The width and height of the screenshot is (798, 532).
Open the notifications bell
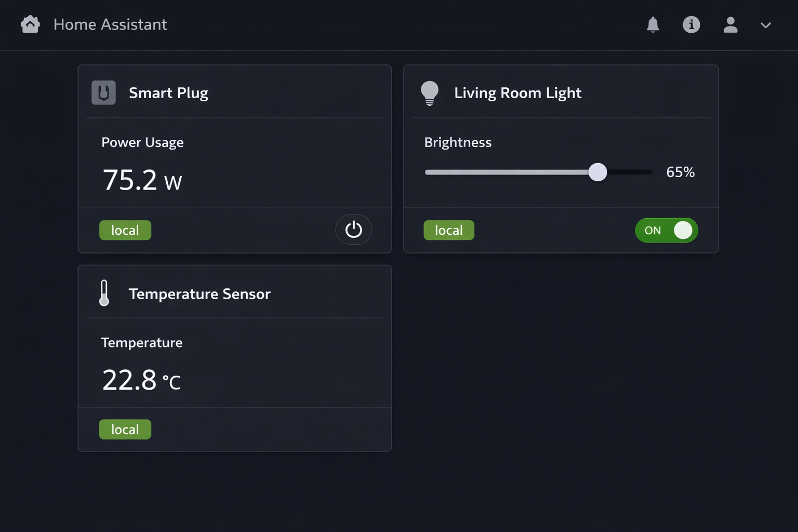coord(653,24)
